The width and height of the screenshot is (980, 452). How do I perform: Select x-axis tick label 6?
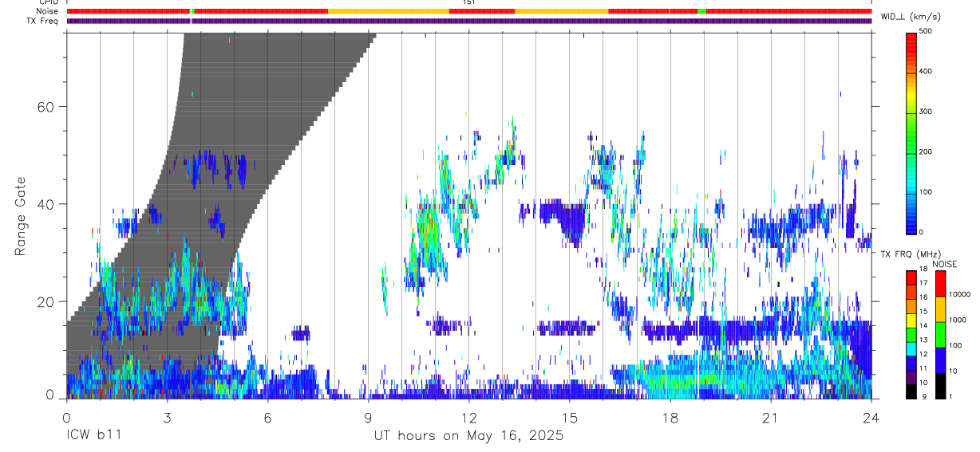pos(267,419)
